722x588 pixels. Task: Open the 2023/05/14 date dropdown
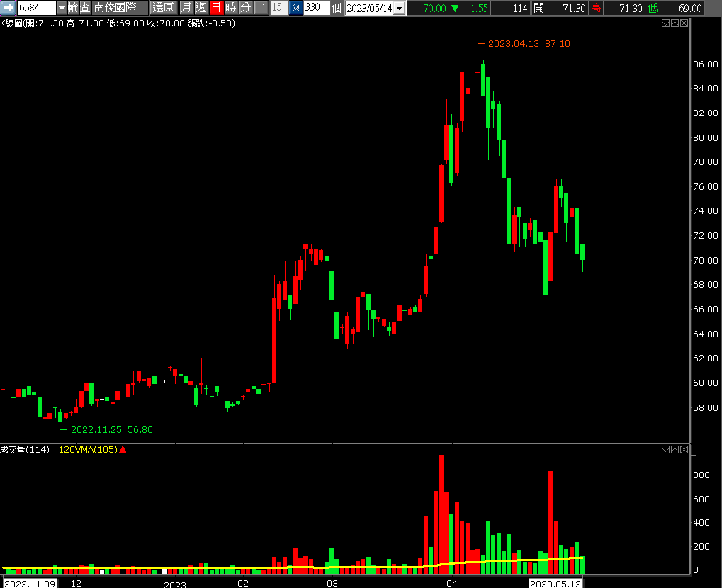pos(399,9)
